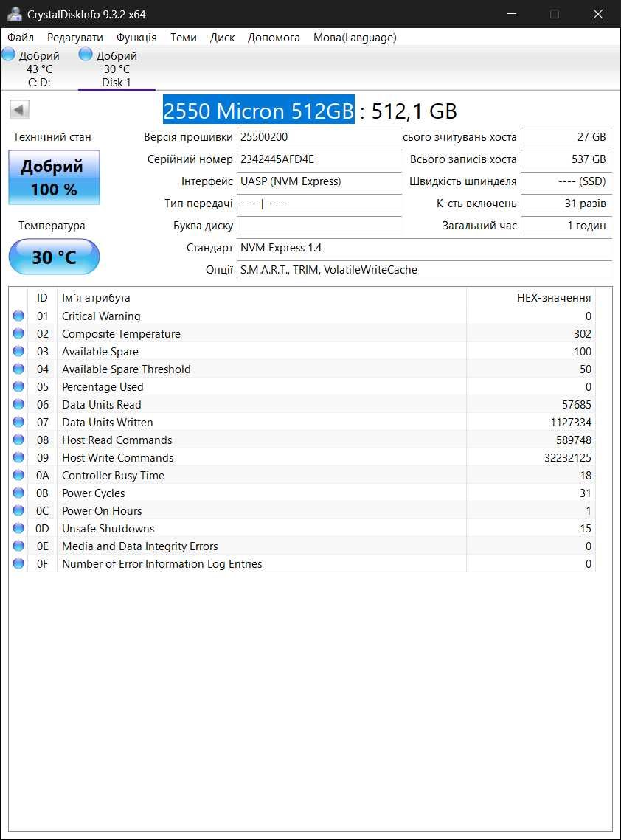
Task: Click firmware field 25500200
Action: 319,137
